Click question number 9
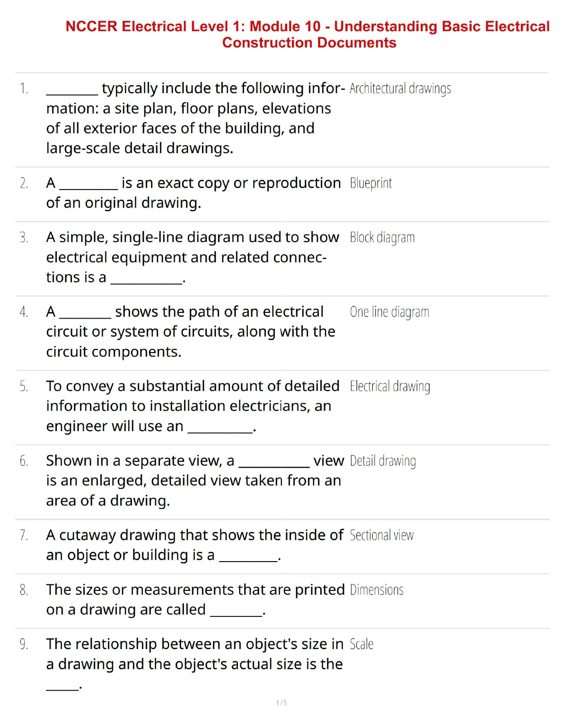Viewport: 563px width, 728px height. [24, 644]
